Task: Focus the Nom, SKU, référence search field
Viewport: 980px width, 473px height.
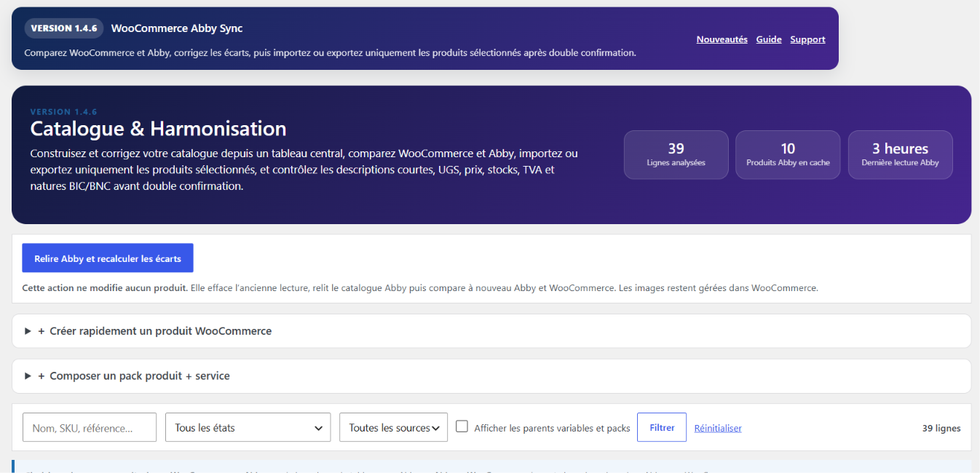Action: pyautogui.click(x=90, y=428)
